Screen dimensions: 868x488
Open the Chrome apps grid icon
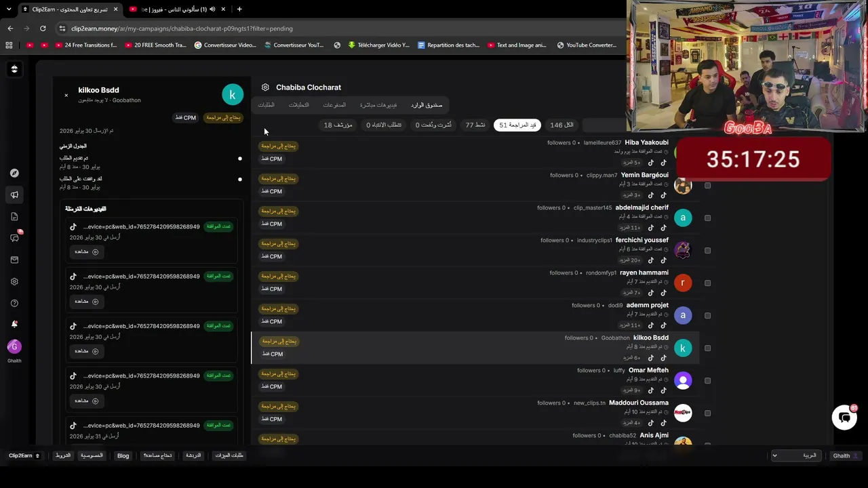click(x=9, y=45)
